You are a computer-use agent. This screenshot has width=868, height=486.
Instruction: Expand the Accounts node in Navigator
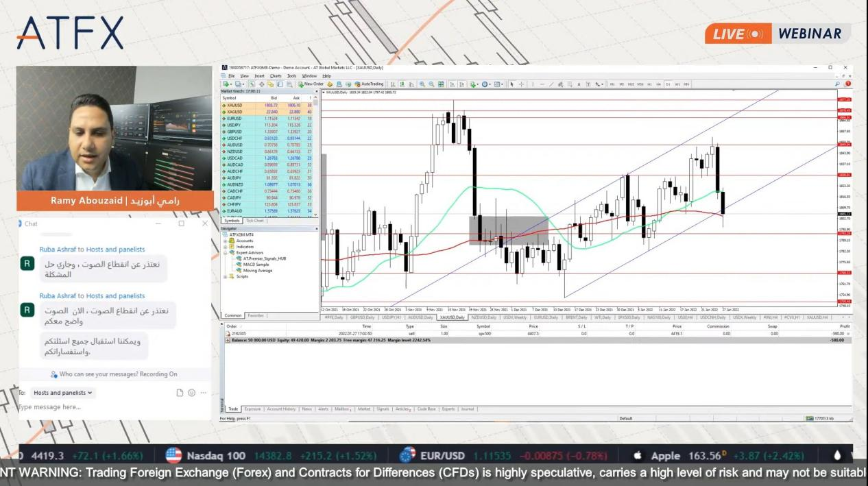[226, 241]
